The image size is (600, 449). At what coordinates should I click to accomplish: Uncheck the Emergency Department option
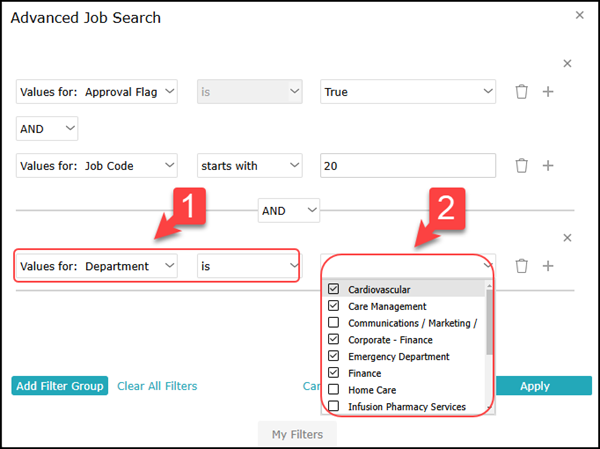[x=333, y=356]
